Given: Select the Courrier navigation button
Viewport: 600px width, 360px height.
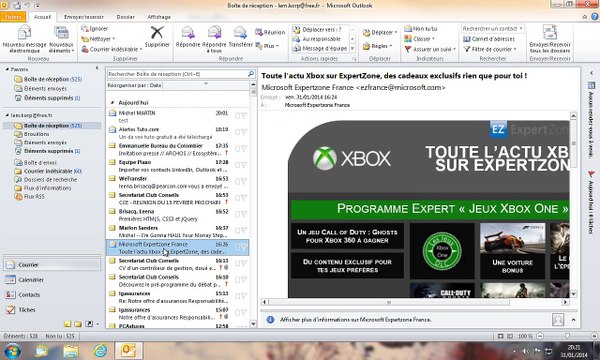Looking at the screenshot, I should click(x=52, y=265).
